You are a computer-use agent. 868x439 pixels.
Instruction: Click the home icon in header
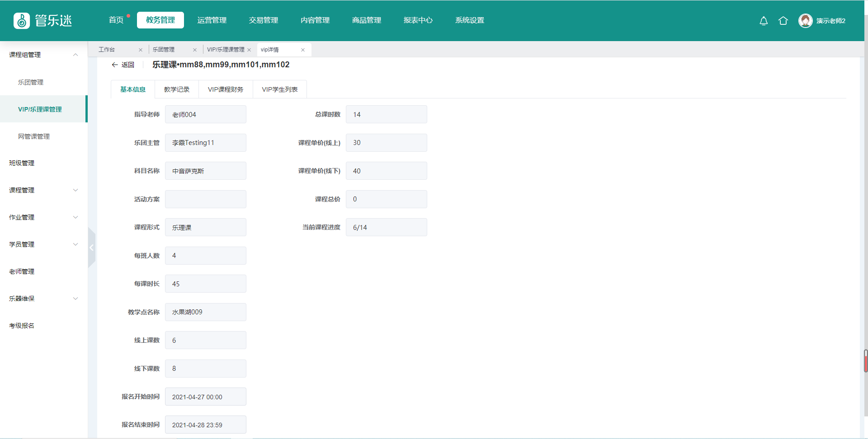tap(783, 21)
